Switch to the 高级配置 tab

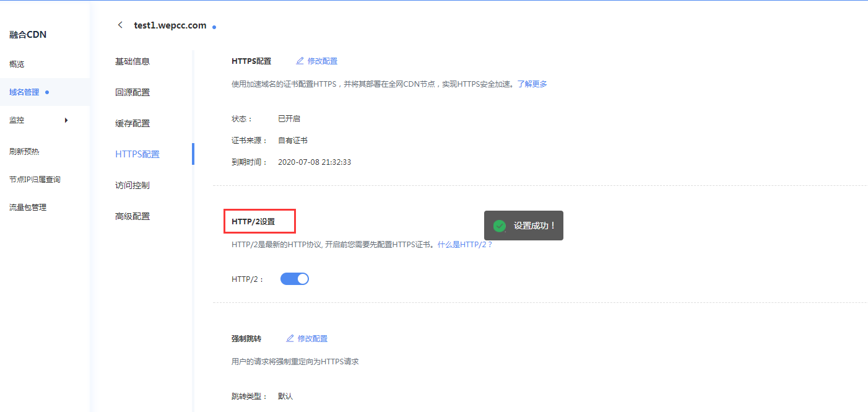coord(132,216)
